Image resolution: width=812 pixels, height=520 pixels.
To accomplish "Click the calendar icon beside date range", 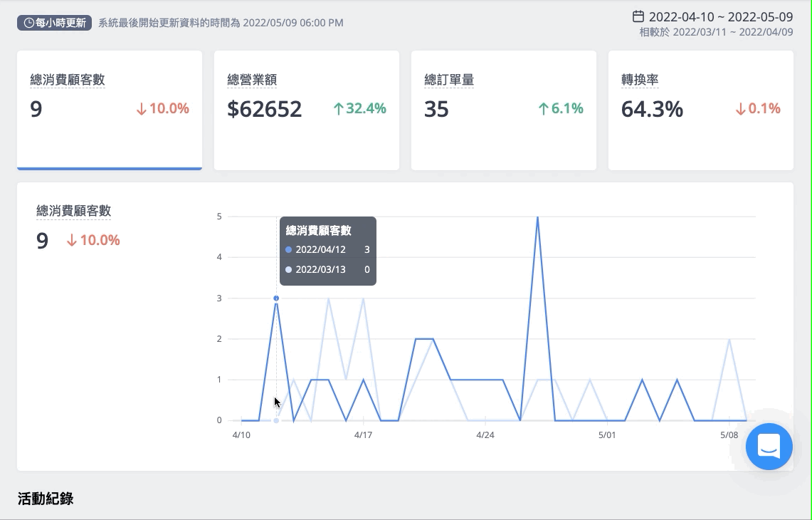I will 638,16.
